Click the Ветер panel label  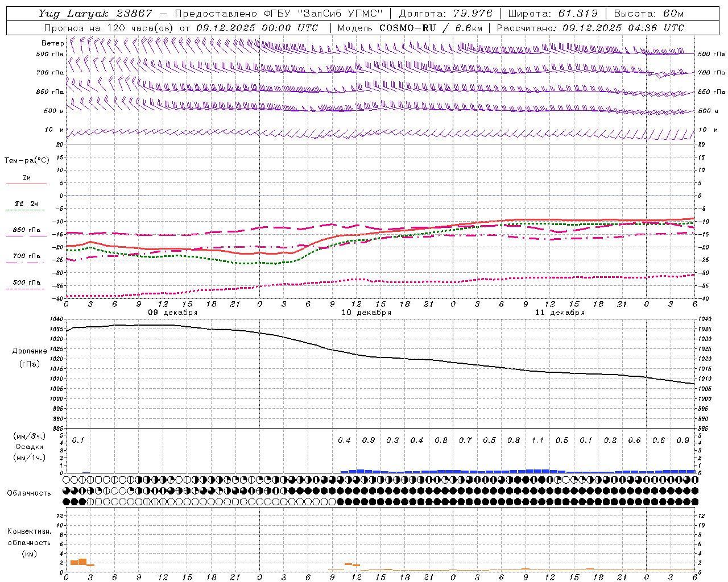(52, 43)
